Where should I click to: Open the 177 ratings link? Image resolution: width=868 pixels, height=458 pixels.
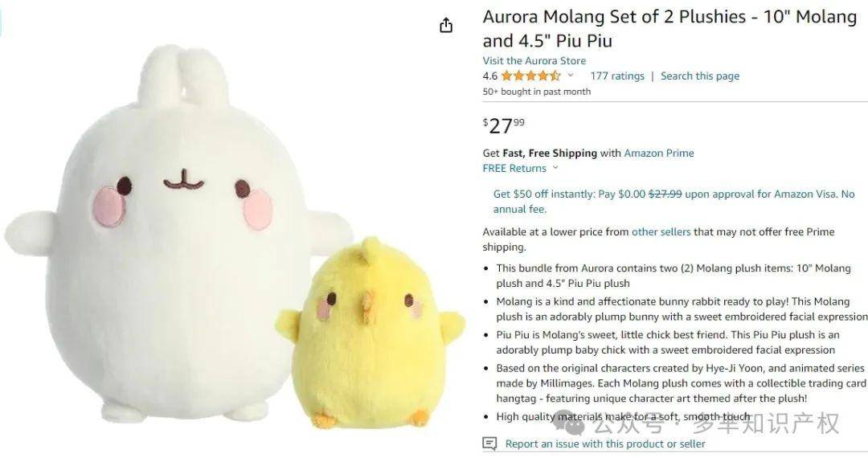click(x=617, y=76)
